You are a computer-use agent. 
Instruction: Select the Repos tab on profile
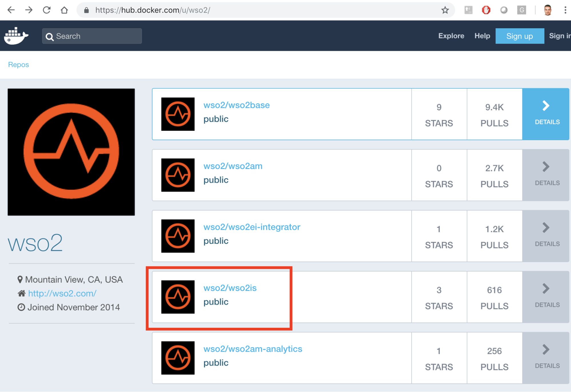pyautogui.click(x=18, y=65)
